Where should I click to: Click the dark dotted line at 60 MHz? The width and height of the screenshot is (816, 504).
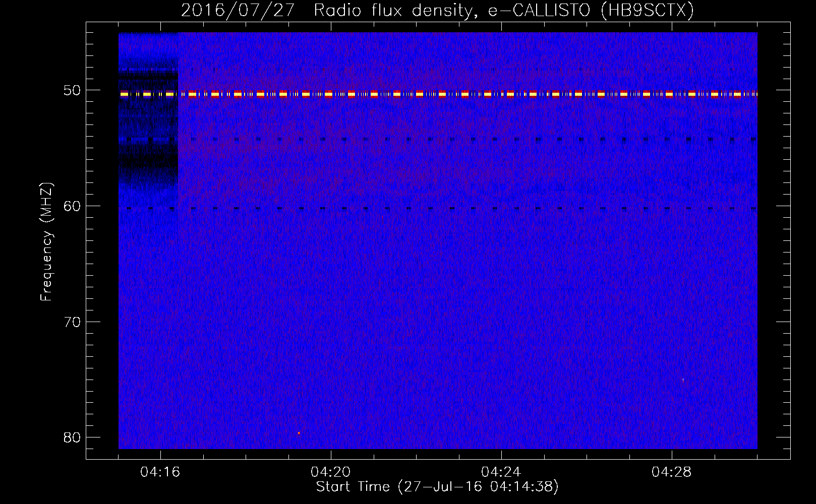click(x=438, y=208)
